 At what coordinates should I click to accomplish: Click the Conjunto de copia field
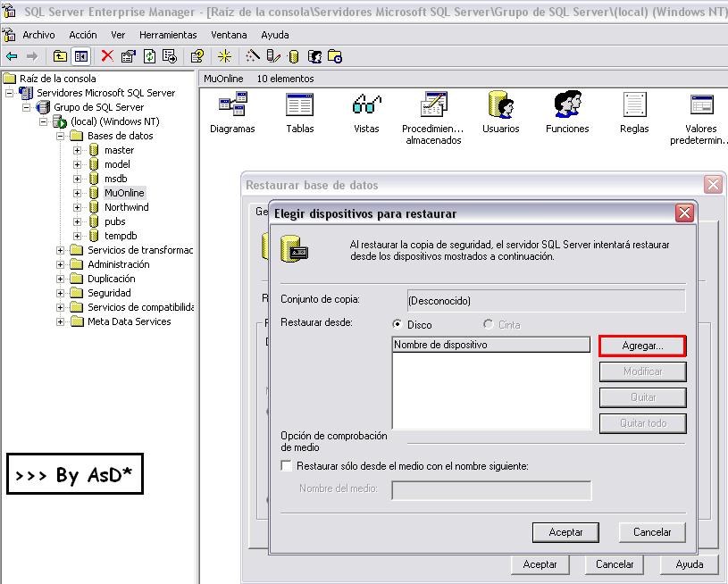(x=546, y=301)
